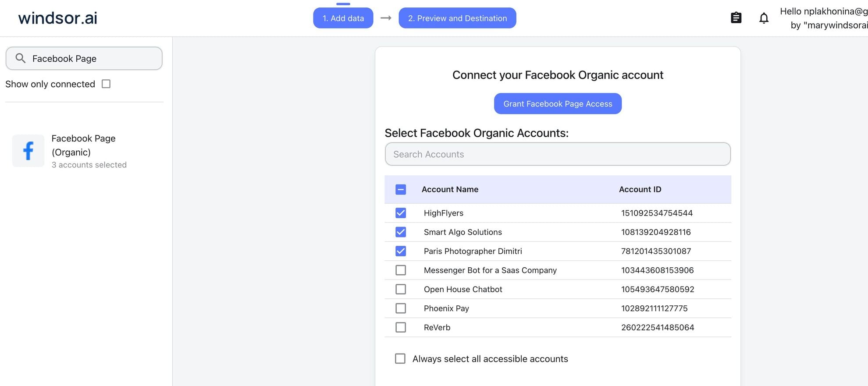Viewport: 868px width, 386px height.
Task: Click the Facebook Page search field
Action: pos(84,58)
